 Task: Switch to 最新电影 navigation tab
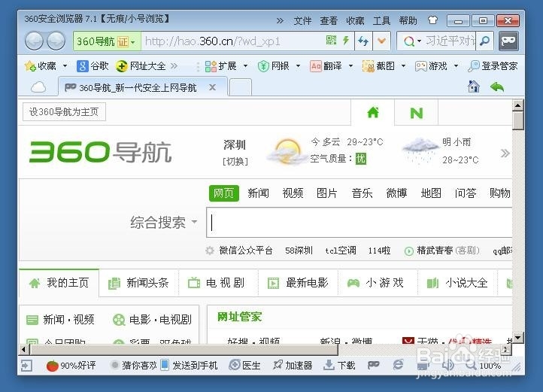pos(299,283)
